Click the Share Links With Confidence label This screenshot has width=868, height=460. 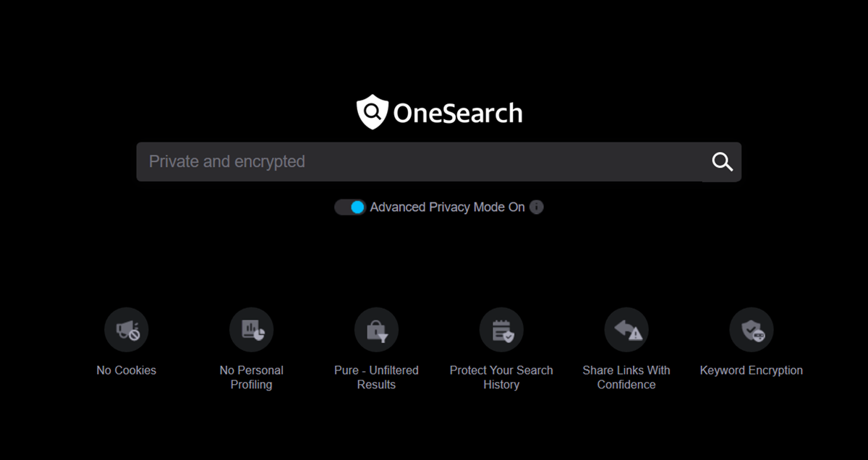626,378
